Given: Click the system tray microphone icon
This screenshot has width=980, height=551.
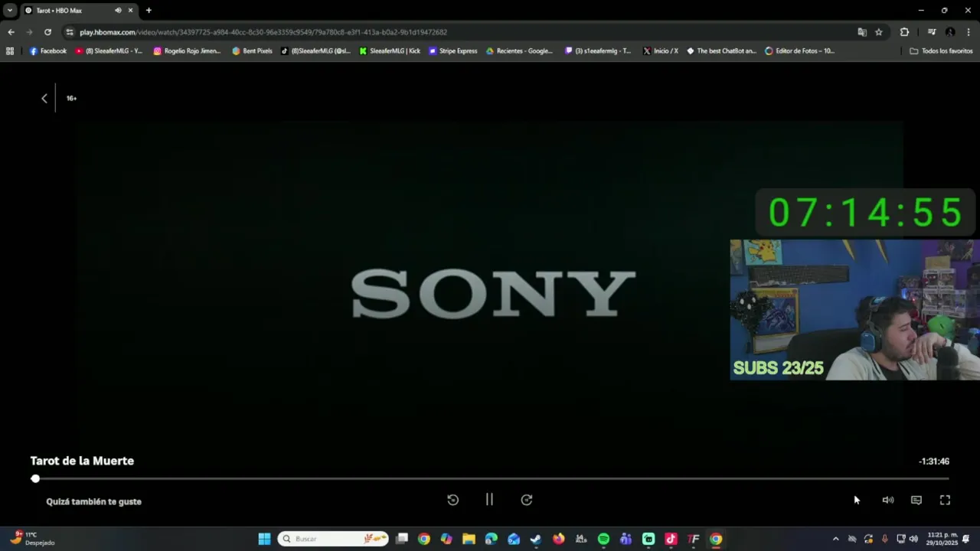Looking at the screenshot, I should tap(884, 539).
